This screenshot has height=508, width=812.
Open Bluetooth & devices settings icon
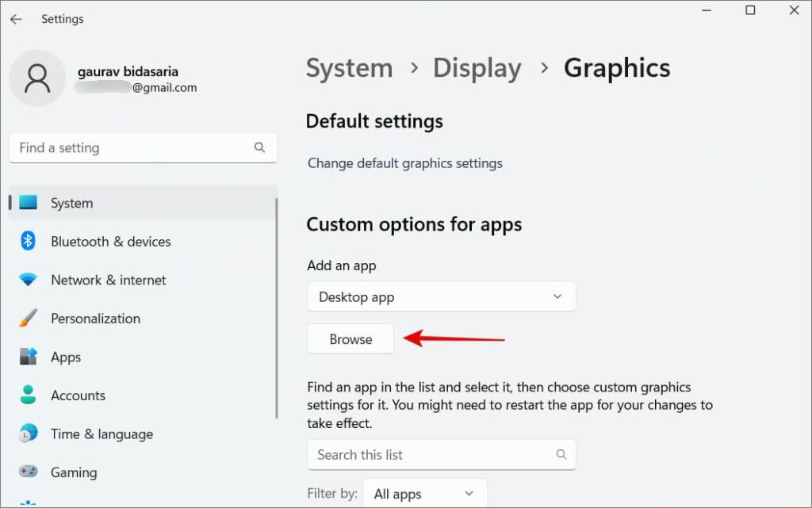pyautogui.click(x=27, y=242)
